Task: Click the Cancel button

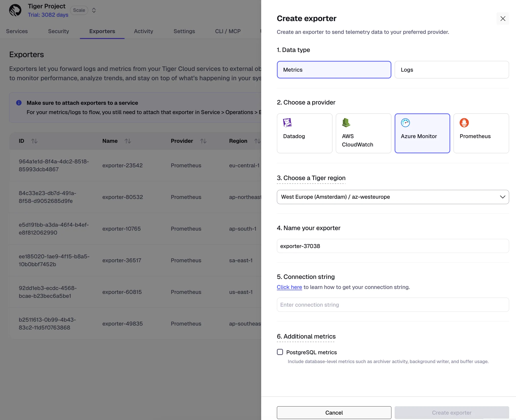Action: (x=334, y=413)
